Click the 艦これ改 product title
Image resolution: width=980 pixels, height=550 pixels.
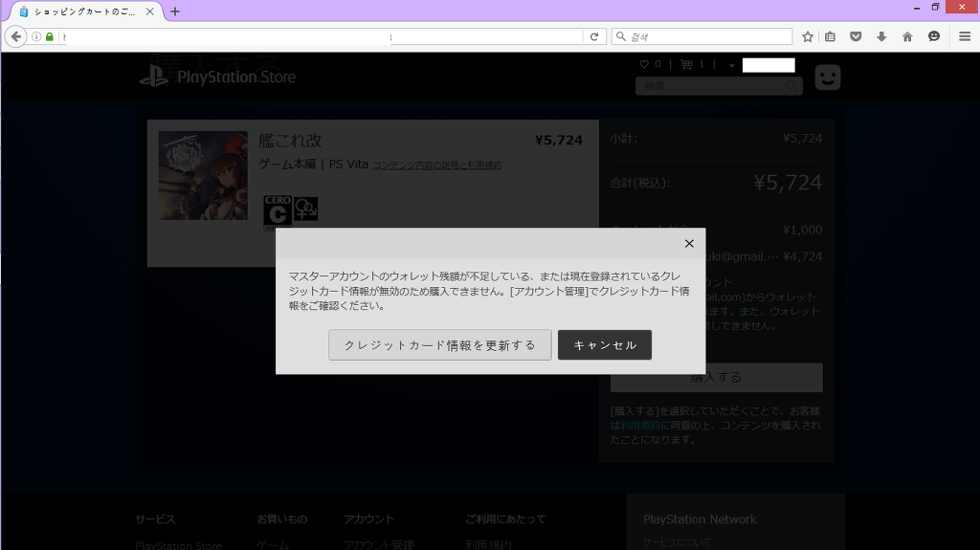pyautogui.click(x=290, y=141)
